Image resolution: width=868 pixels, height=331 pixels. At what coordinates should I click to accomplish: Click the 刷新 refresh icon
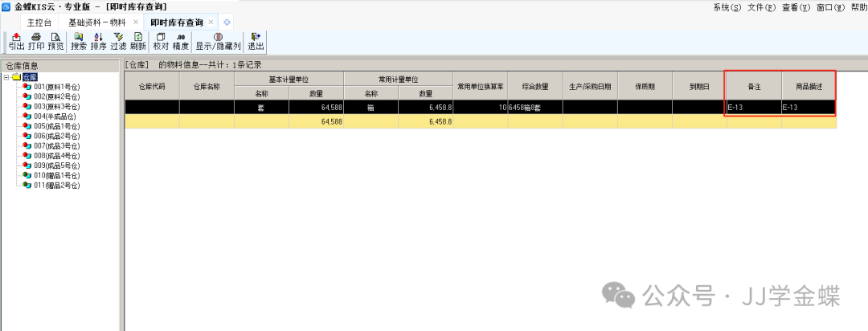coord(138,42)
